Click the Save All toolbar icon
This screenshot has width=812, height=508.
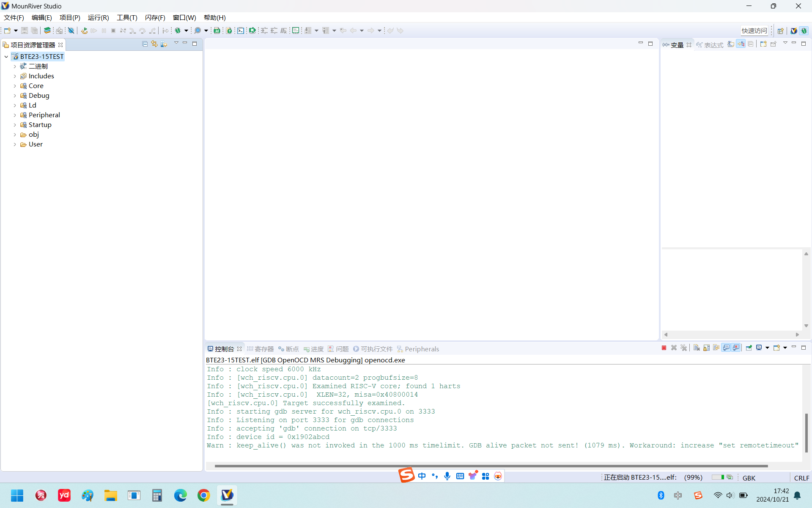(x=34, y=30)
